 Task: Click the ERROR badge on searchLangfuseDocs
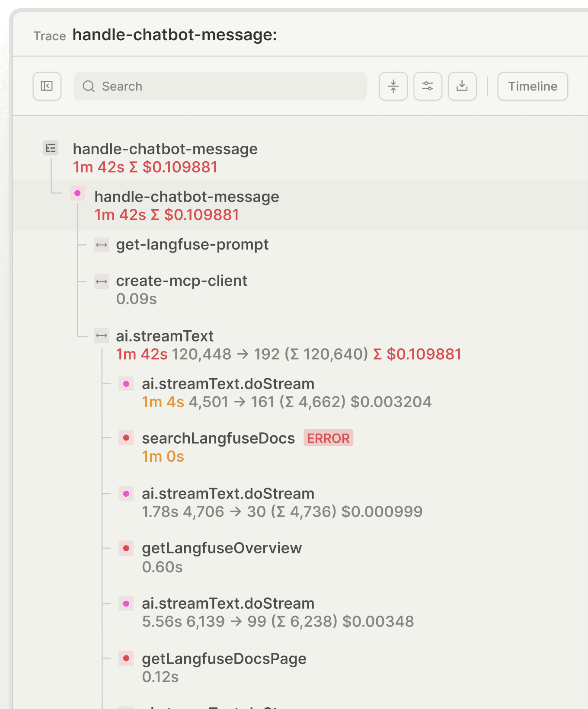328,438
